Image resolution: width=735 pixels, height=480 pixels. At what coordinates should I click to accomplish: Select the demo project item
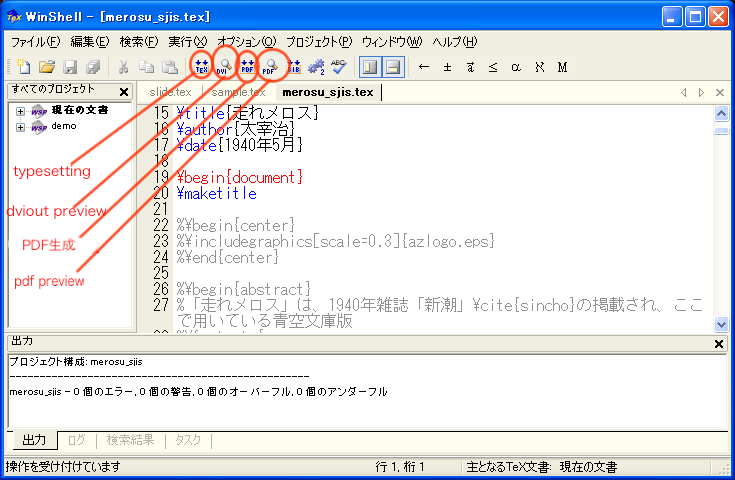[x=64, y=126]
